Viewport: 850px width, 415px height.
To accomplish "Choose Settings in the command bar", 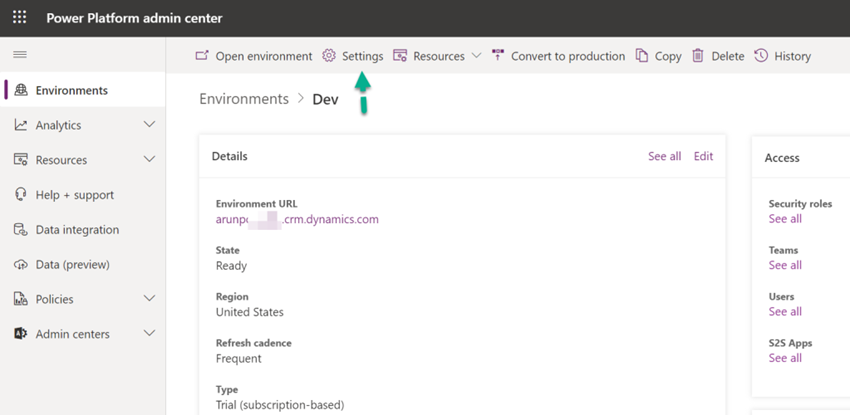I will point(353,56).
